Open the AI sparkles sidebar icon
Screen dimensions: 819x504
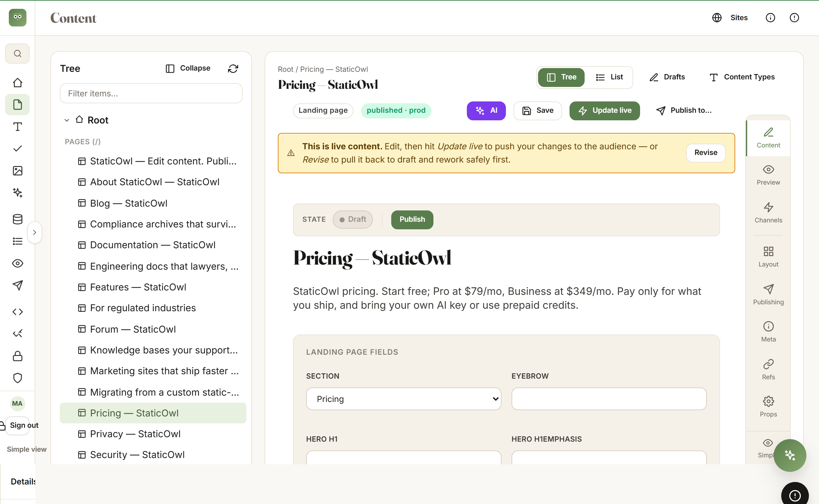17,193
